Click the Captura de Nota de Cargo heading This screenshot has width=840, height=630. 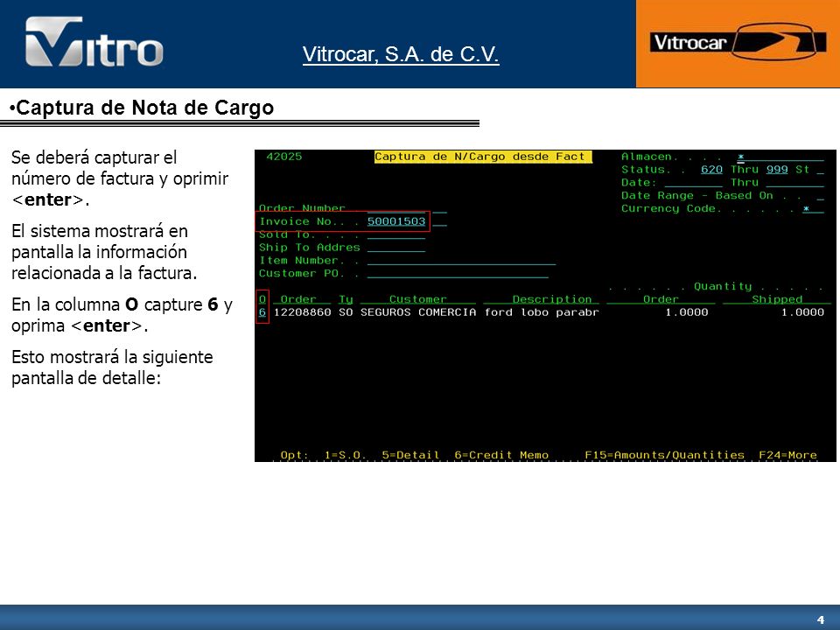point(144,108)
